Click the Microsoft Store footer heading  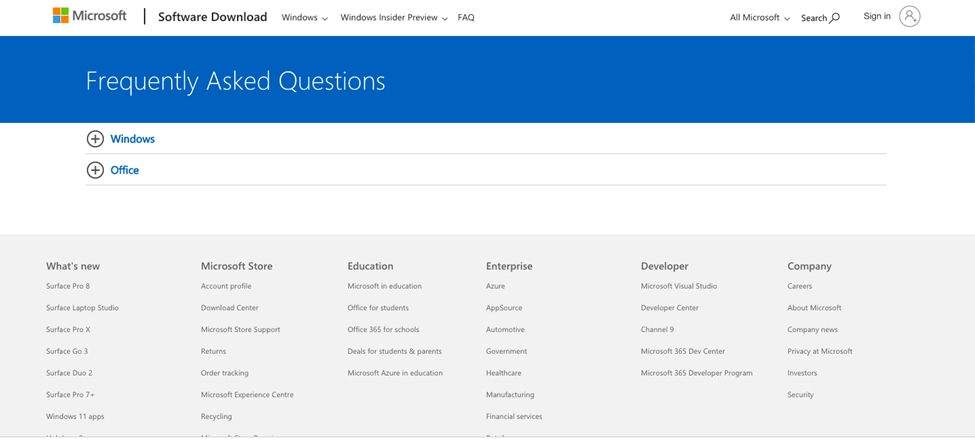click(x=236, y=266)
